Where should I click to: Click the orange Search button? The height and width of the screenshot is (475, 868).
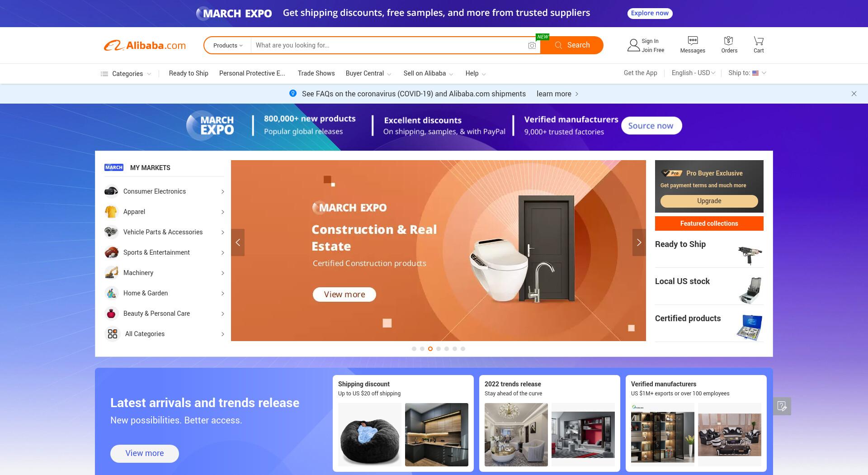tap(572, 45)
